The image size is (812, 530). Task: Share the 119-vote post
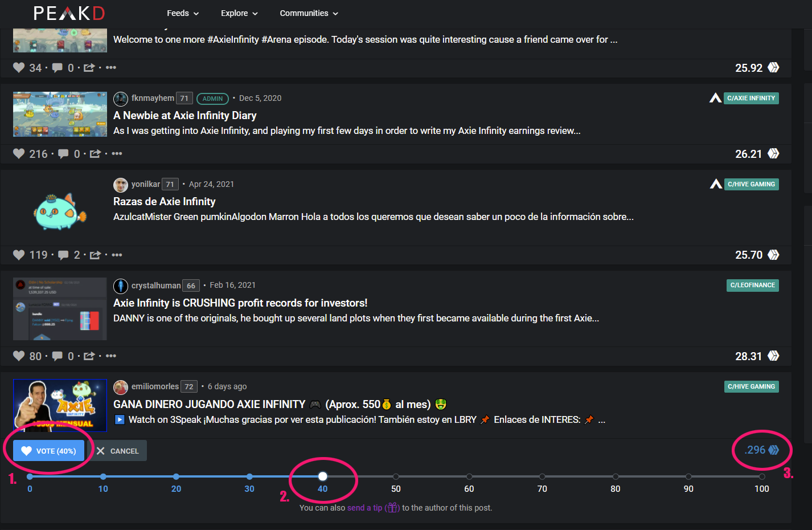(x=95, y=255)
